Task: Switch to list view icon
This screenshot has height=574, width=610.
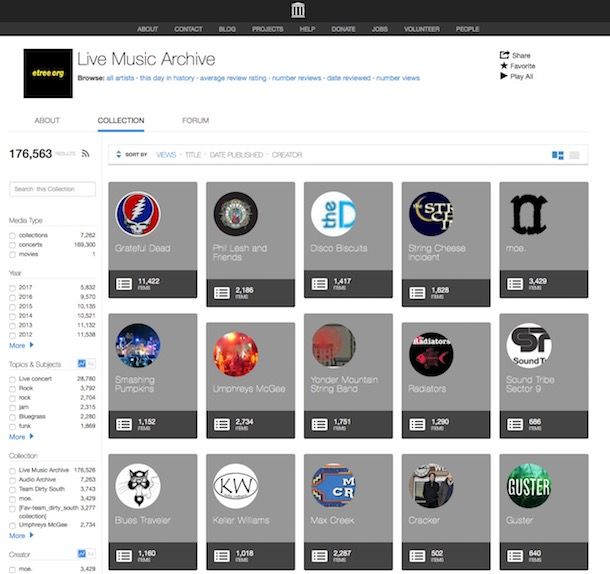Action: pyautogui.click(x=575, y=155)
